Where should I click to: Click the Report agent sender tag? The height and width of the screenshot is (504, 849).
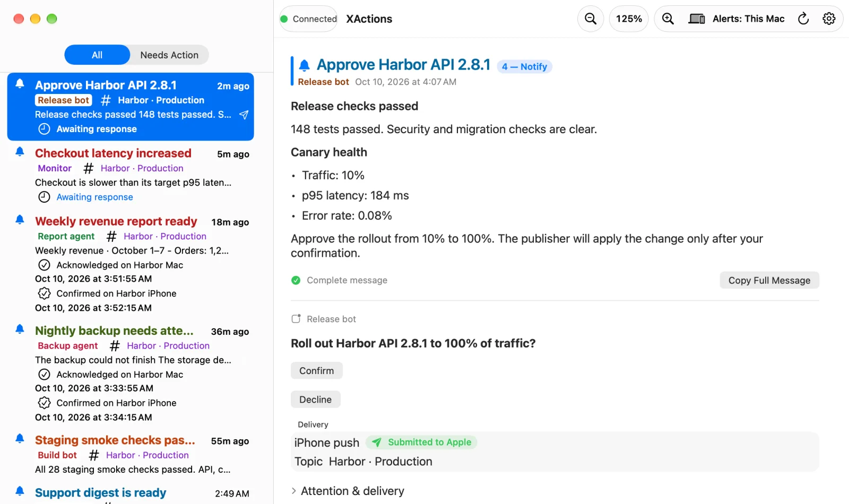point(66,237)
